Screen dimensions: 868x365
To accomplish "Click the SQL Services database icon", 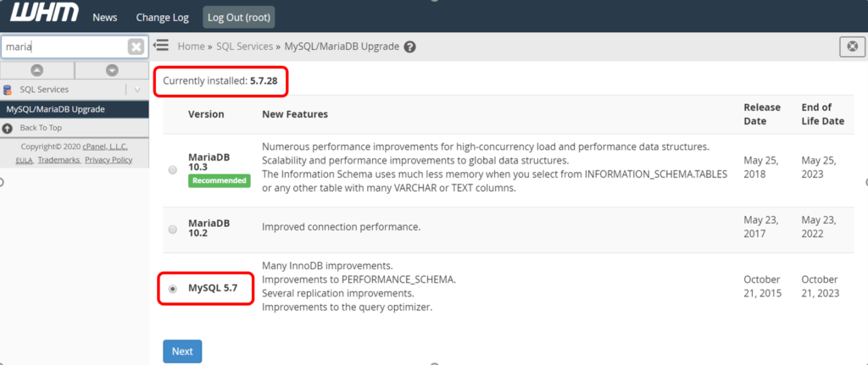I will (x=8, y=90).
